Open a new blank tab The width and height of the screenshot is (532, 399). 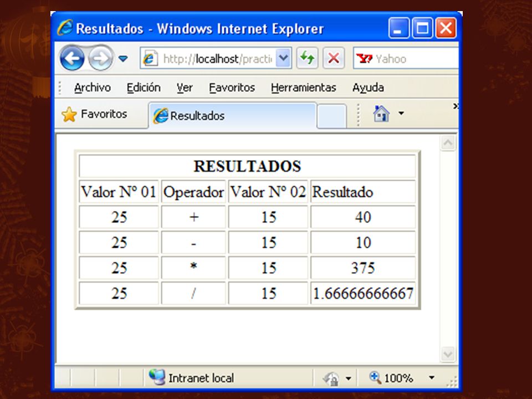[x=332, y=116]
